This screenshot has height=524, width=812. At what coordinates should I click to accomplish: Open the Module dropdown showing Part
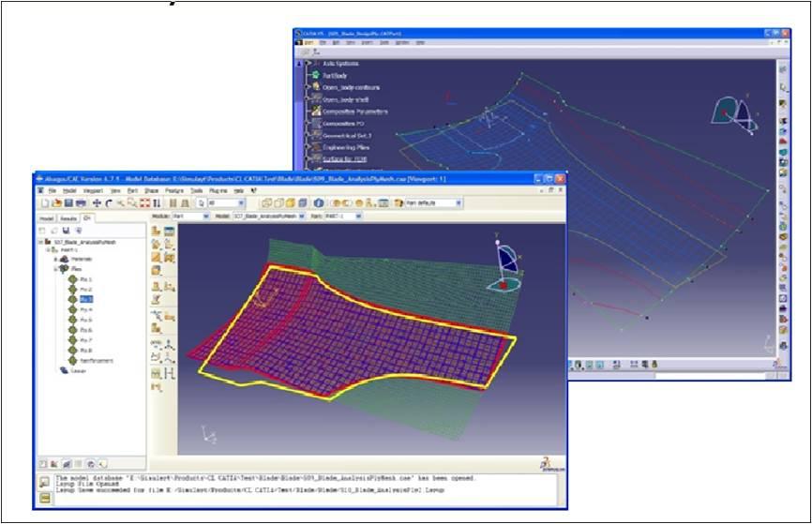click(191, 216)
